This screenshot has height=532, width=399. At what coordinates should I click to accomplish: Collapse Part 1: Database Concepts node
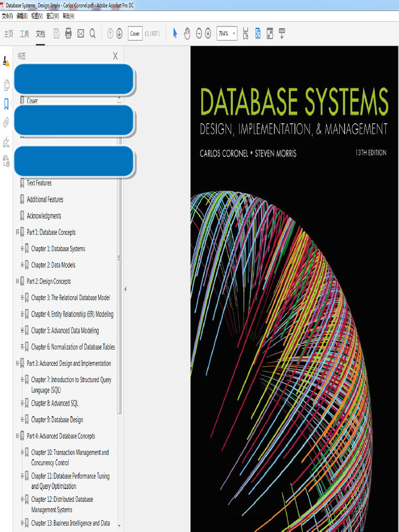click(17, 232)
